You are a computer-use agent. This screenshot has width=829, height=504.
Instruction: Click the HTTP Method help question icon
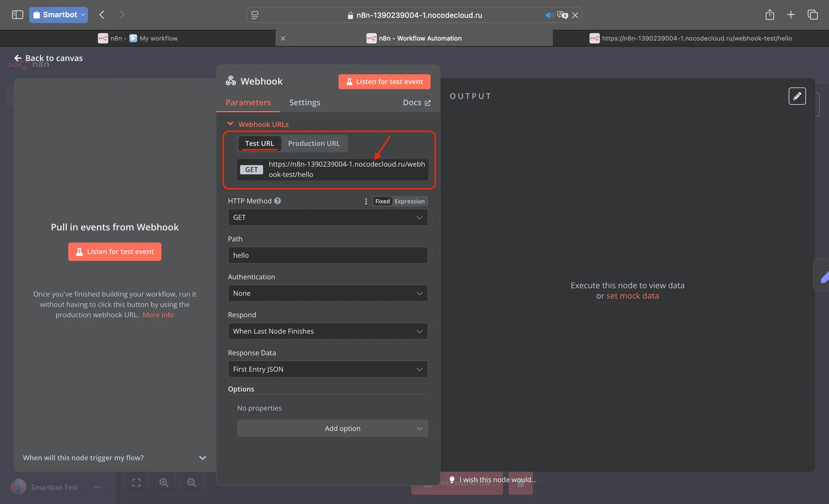277,201
